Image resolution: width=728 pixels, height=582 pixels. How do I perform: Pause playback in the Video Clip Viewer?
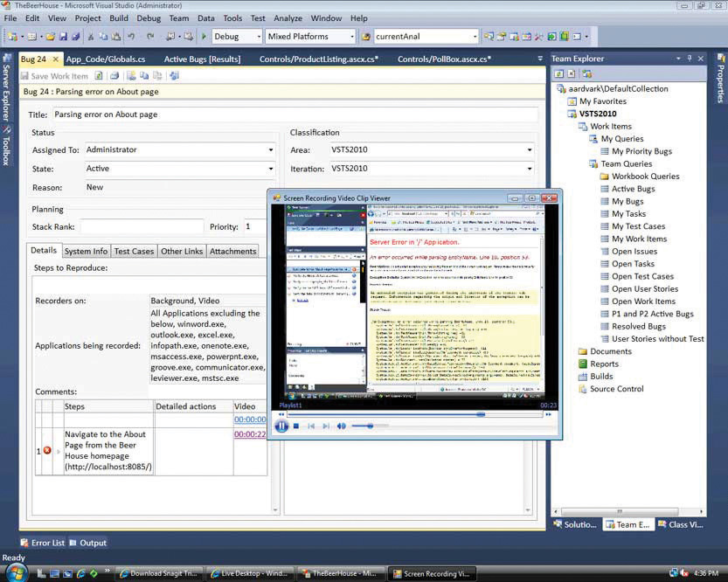pyautogui.click(x=281, y=426)
